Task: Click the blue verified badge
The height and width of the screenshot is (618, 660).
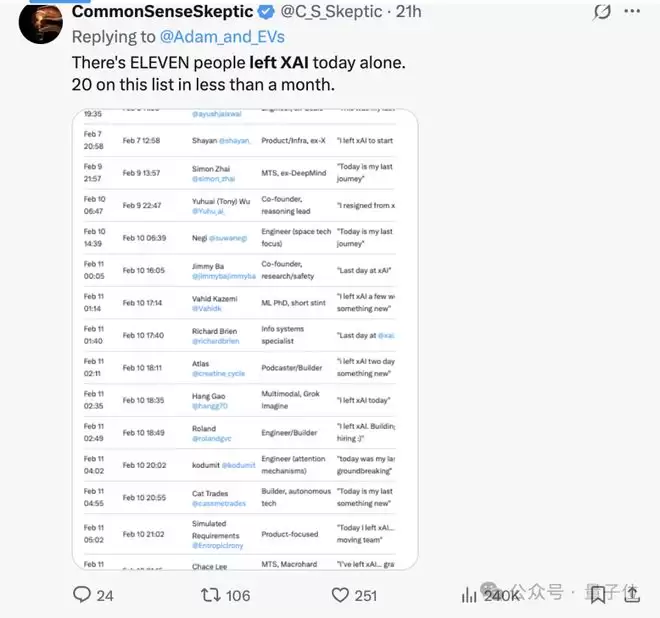Action: (x=266, y=12)
